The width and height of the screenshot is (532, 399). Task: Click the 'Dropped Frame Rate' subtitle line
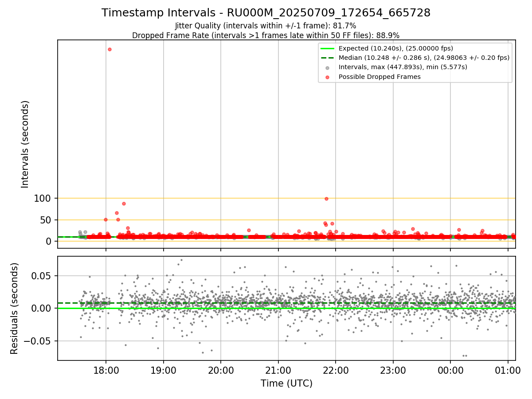tap(266, 35)
